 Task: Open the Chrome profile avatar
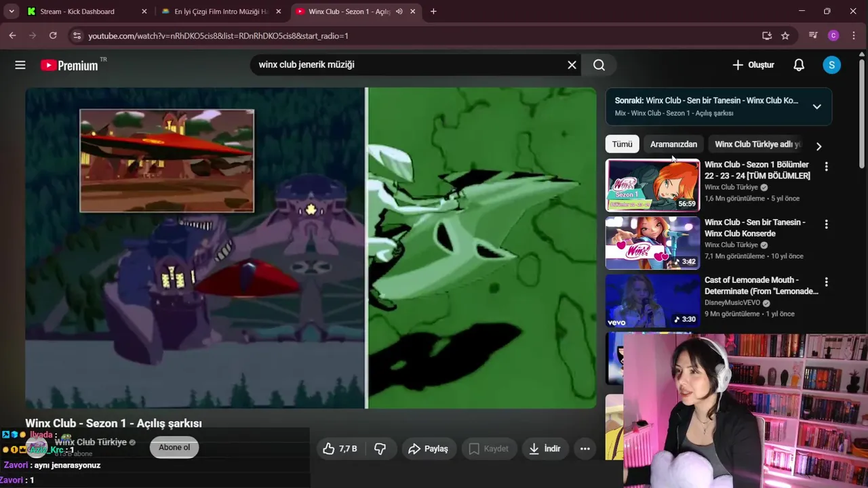(833, 35)
